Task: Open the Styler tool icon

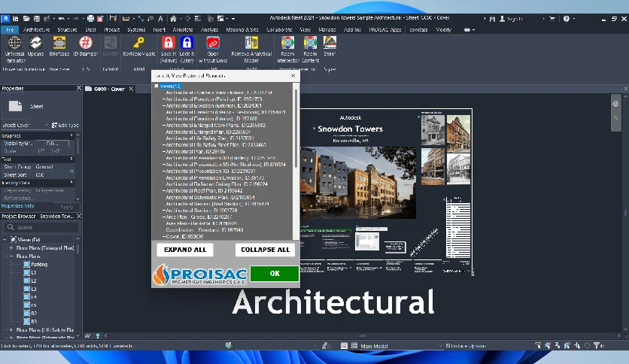Action: pos(330,43)
